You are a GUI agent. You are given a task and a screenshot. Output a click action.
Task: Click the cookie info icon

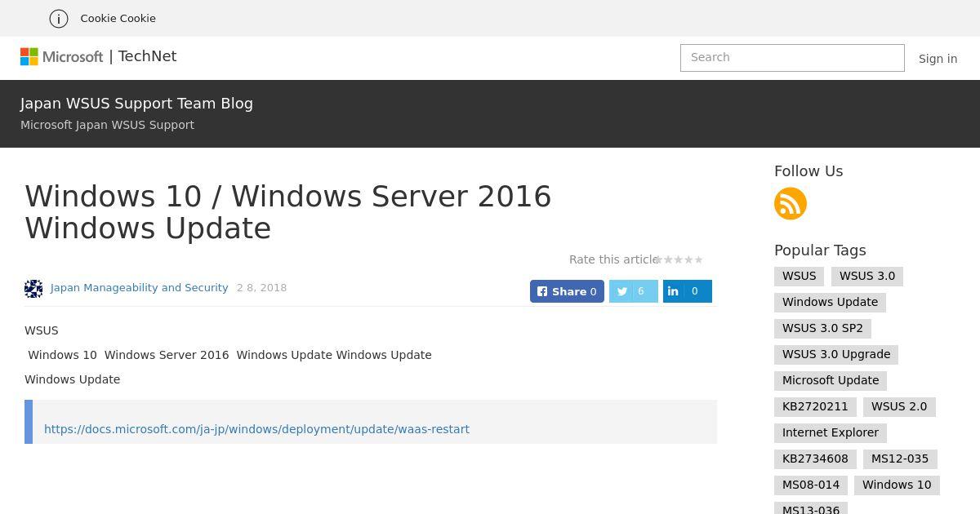coord(59,18)
